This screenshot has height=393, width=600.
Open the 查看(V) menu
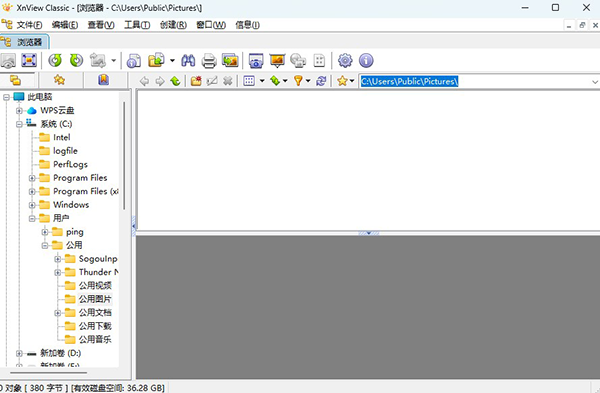[x=101, y=25]
